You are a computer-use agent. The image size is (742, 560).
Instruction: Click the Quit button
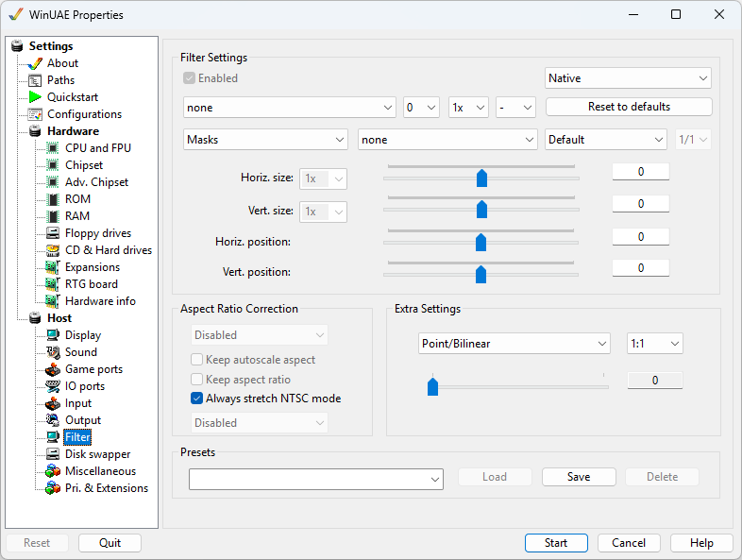tap(110, 543)
